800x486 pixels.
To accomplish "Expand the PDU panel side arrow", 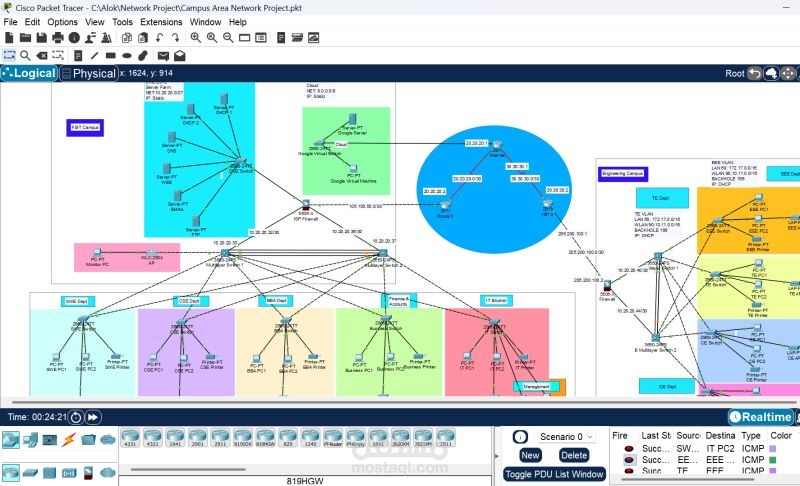I will tap(496, 455).
